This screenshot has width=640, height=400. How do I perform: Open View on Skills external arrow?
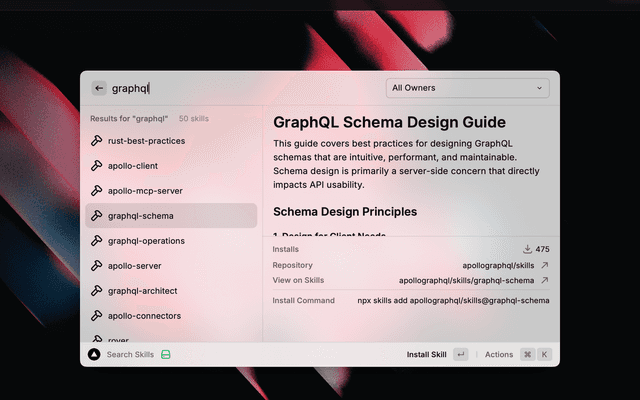pos(544,281)
